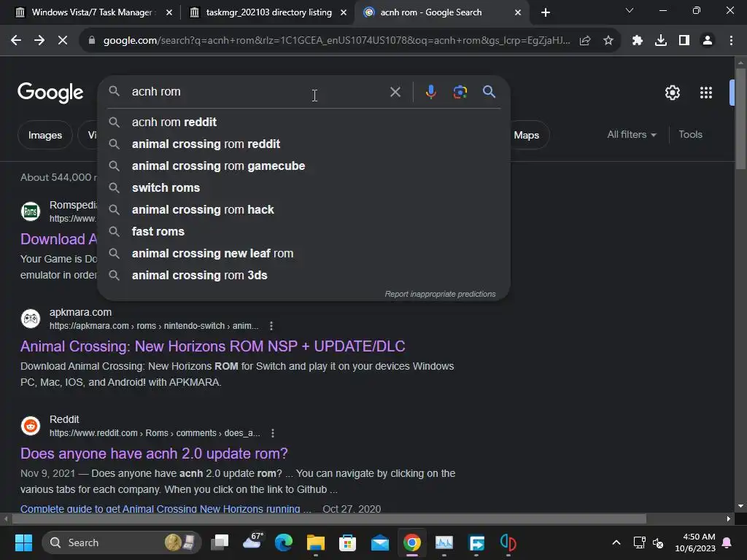This screenshot has height=560, width=747.
Task: Open Does anyone have acnh 2.0 update rom
Action: [x=154, y=454]
